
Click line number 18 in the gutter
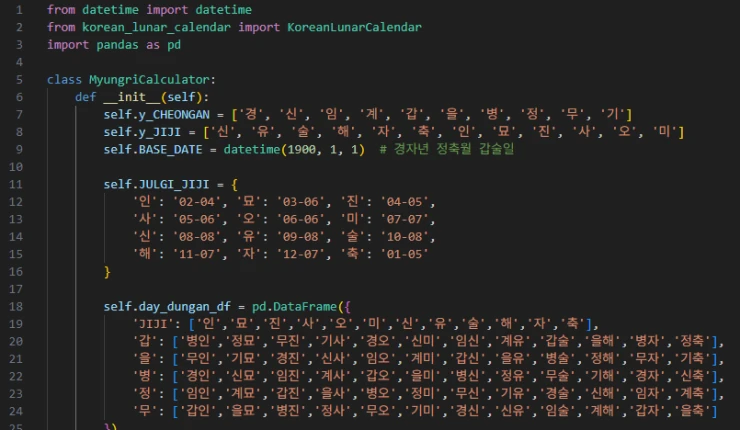16,306
